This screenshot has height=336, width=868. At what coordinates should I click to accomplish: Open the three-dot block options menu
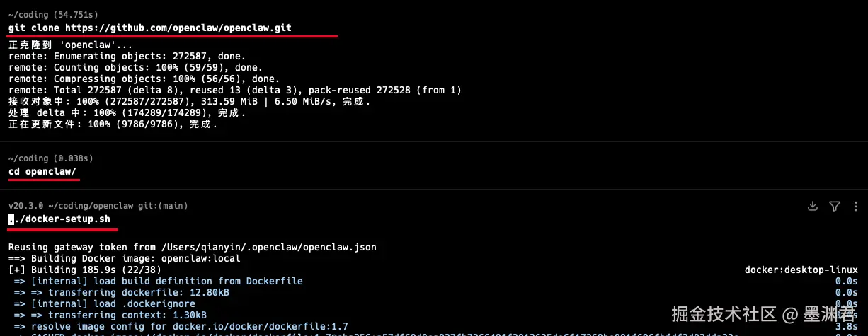pos(854,206)
